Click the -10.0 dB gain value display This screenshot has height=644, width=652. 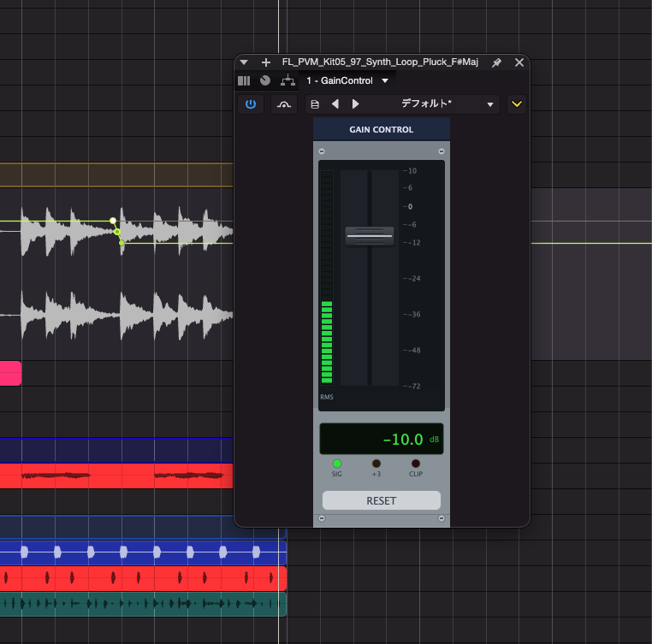[382, 439]
